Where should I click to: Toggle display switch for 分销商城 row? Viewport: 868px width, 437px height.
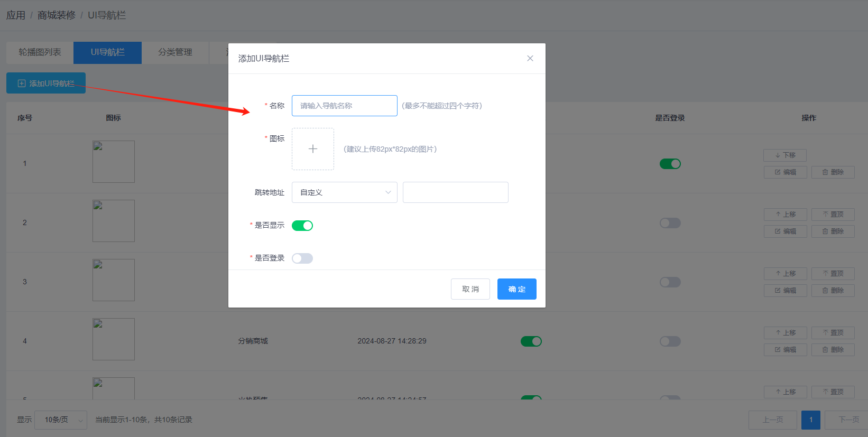coord(531,341)
